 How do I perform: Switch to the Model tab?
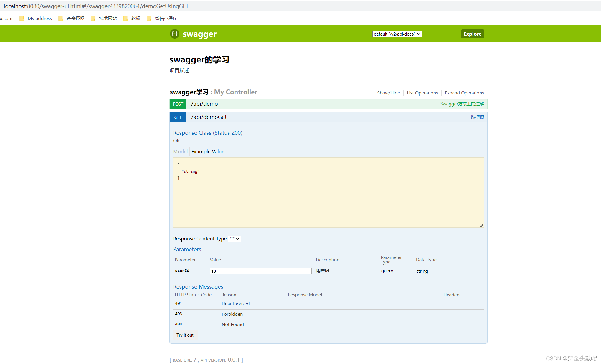tap(180, 151)
